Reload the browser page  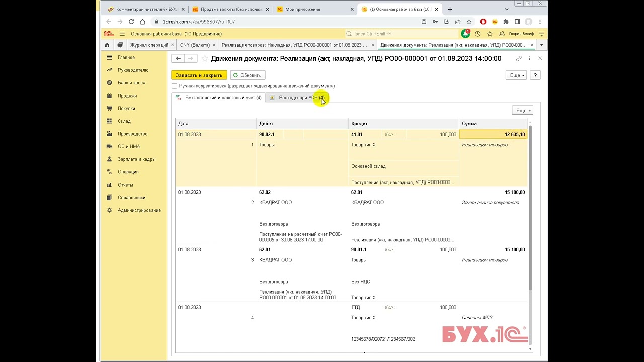coord(131,22)
